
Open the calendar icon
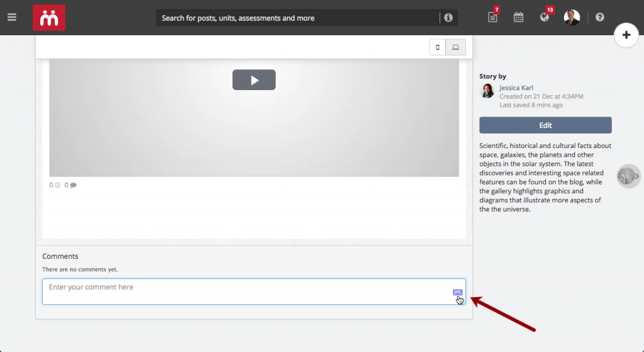[x=518, y=17]
